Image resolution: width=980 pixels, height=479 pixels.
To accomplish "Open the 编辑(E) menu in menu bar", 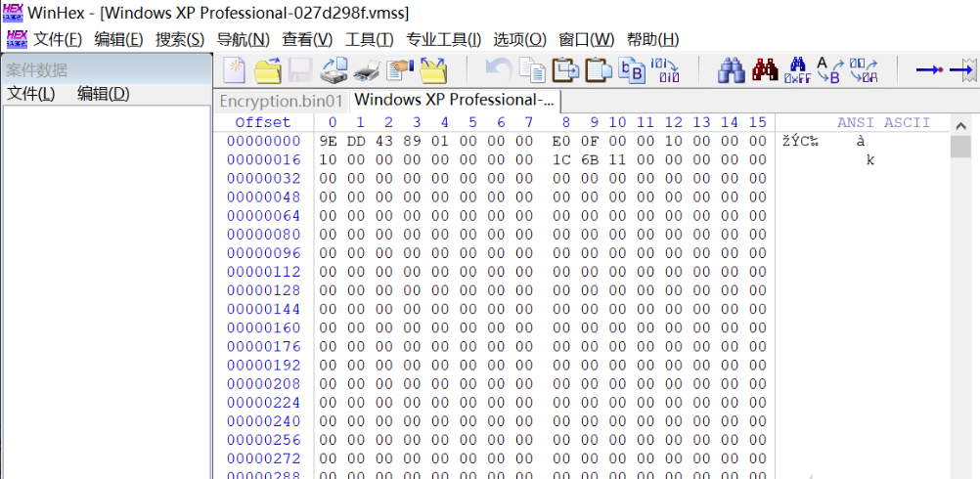I will click(118, 40).
